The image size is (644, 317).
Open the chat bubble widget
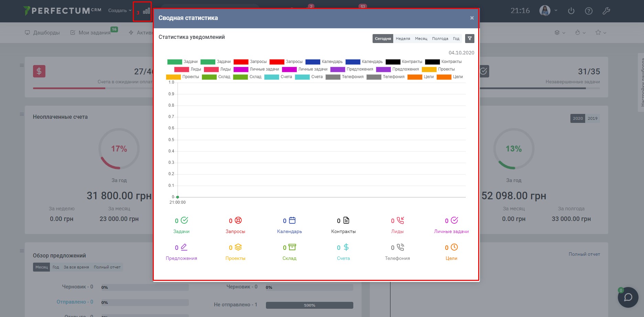click(x=628, y=297)
